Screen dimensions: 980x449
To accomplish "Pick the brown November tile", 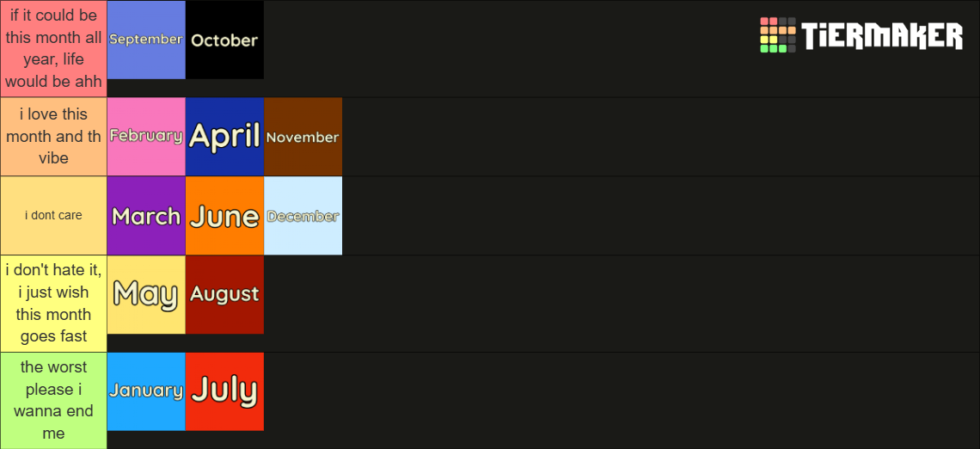I will 303,136.
